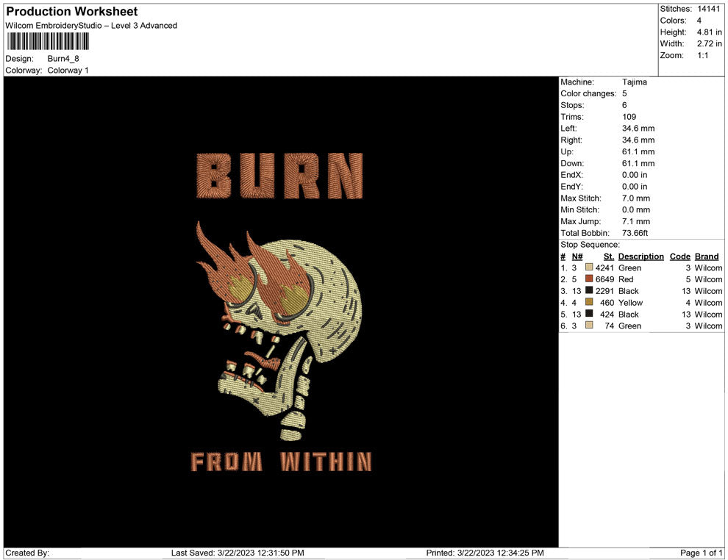
Task: Click the '74' stitch count in stop 6
Action: click(x=609, y=326)
